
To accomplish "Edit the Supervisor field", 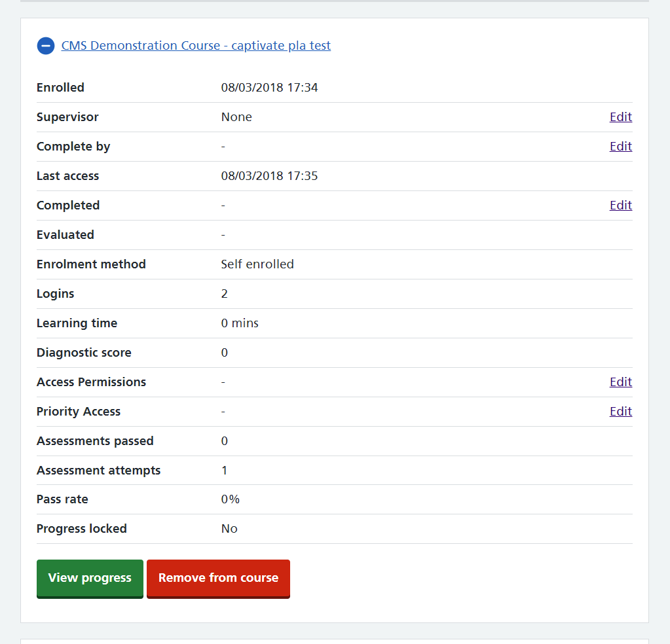I will [x=620, y=116].
